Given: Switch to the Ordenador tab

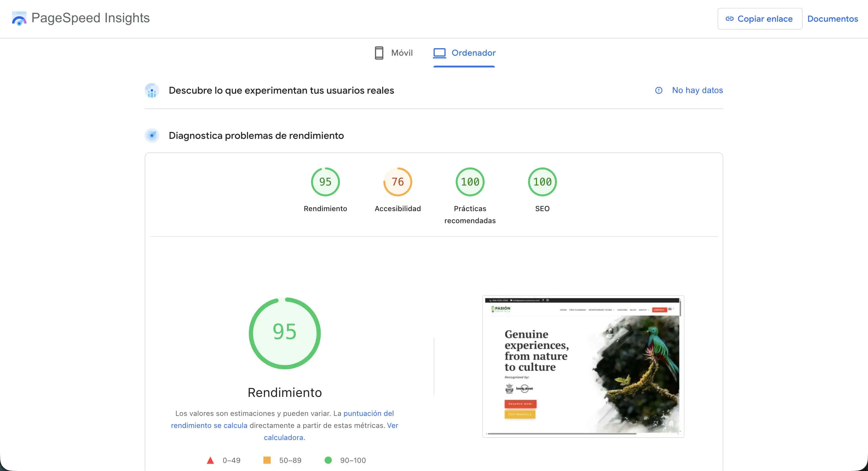Looking at the screenshot, I should [x=473, y=53].
